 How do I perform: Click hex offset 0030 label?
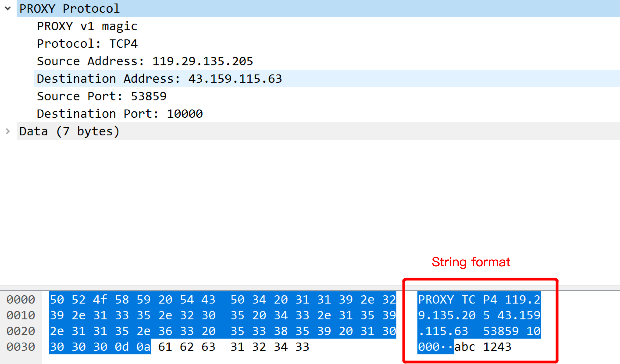(21, 347)
